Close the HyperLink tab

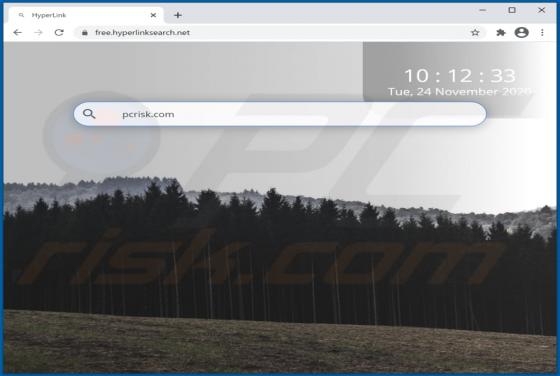tap(153, 15)
